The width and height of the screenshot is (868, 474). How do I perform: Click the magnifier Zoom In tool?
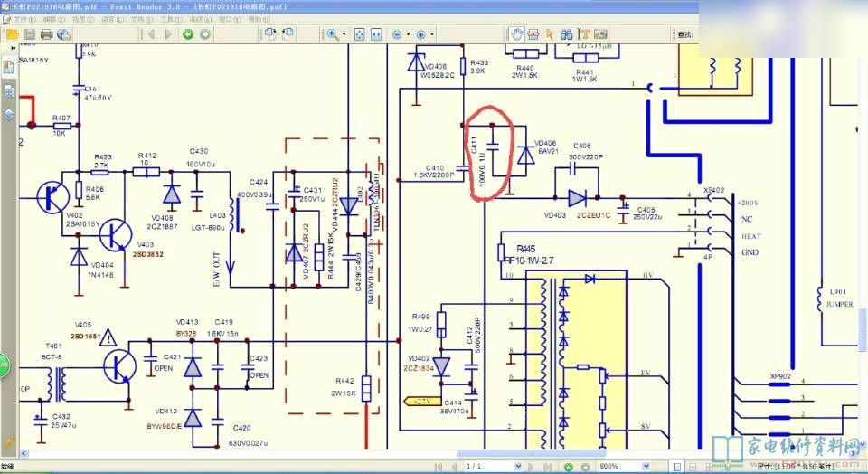click(x=333, y=34)
